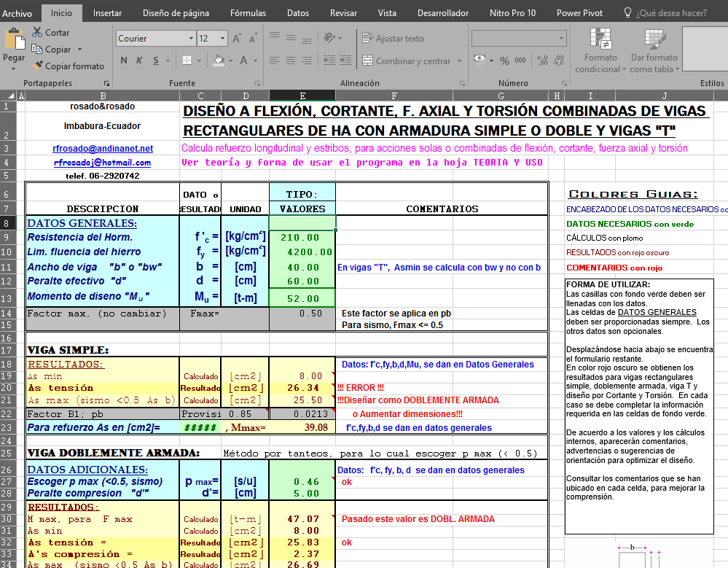The height and width of the screenshot is (568, 728).
Task: Open Power Pivot tab
Action: coord(579,13)
